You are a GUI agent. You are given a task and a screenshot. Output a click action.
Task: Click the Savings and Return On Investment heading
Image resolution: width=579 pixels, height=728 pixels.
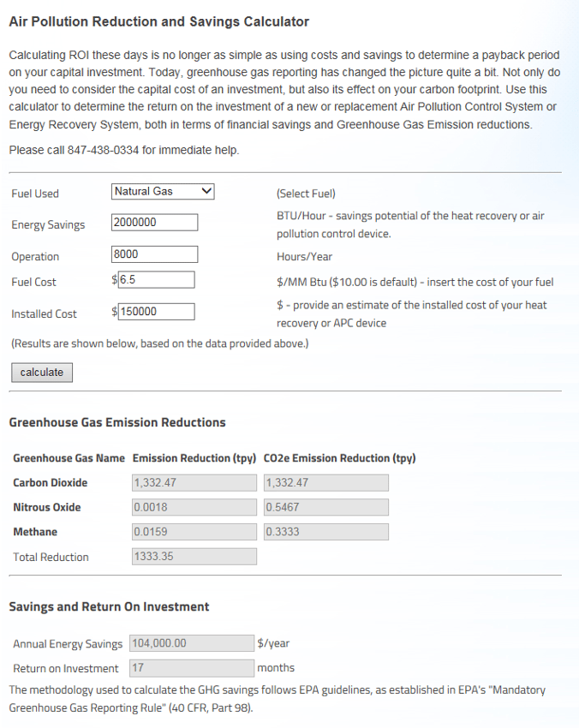[x=109, y=607]
